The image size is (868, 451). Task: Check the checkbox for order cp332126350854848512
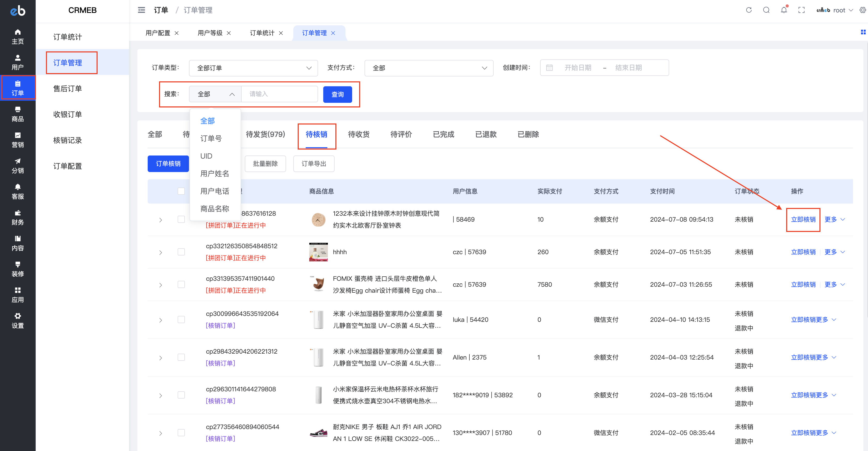181,252
